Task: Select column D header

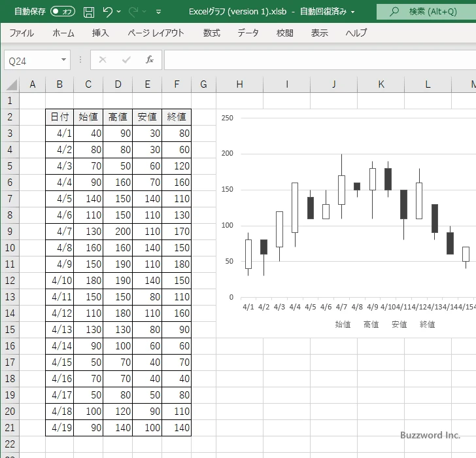Action: [x=118, y=84]
